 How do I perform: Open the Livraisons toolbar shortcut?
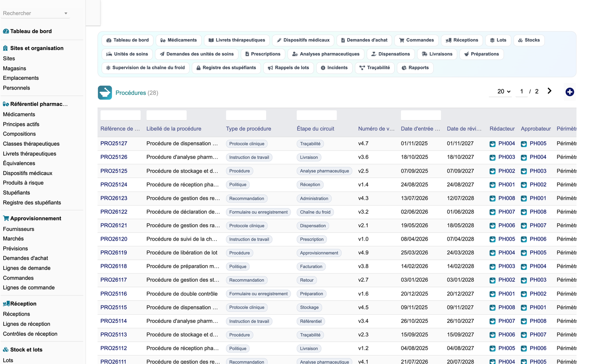coord(437,54)
